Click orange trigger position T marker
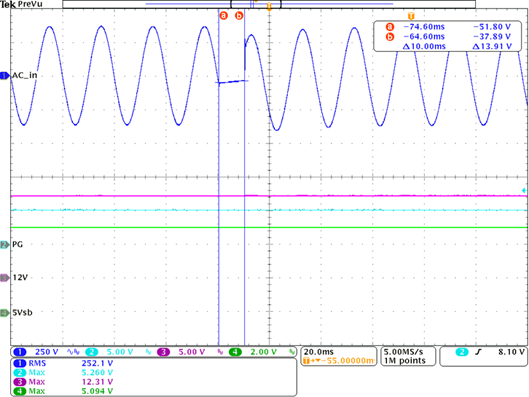 pos(269,7)
